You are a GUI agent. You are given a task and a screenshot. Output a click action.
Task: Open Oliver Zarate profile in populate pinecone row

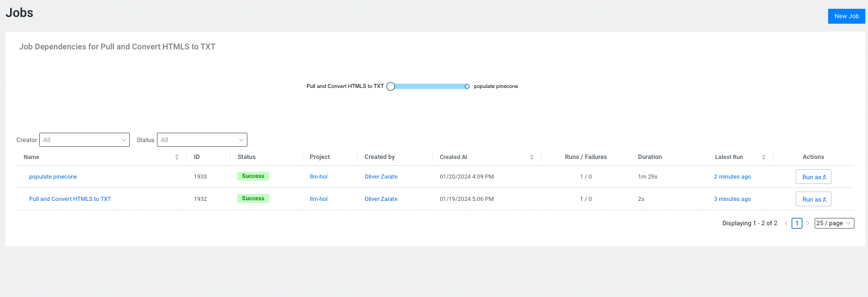(x=381, y=177)
